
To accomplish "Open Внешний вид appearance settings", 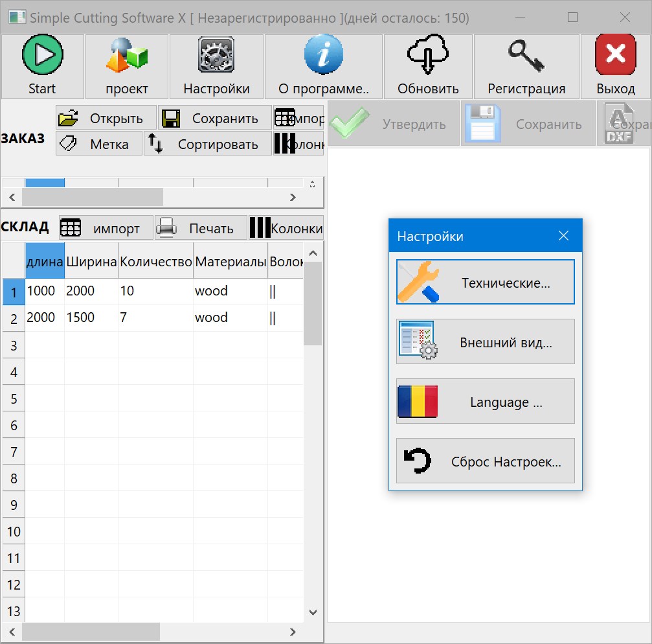I will coord(485,341).
